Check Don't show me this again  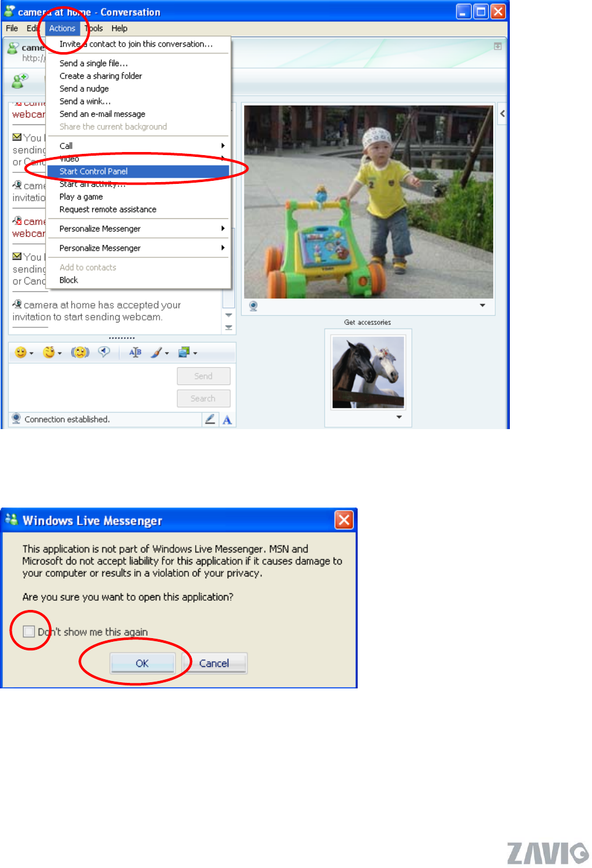tap(29, 631)
